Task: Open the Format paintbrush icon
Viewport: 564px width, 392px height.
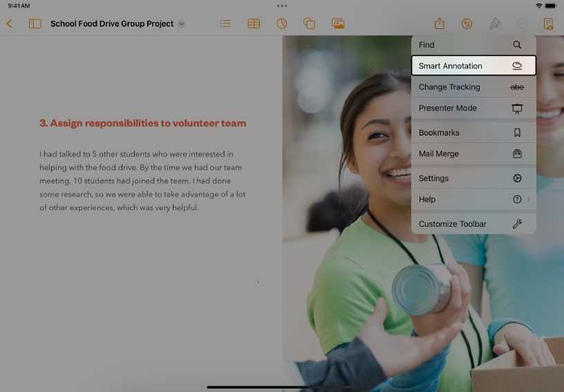Action: coord(494,24)
